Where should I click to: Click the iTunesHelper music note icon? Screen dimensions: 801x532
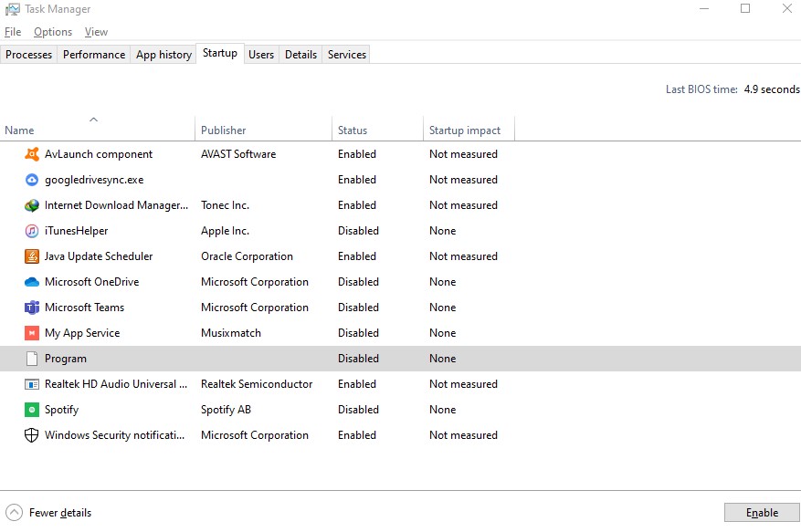pyautogui.click(x=32, y=231)
